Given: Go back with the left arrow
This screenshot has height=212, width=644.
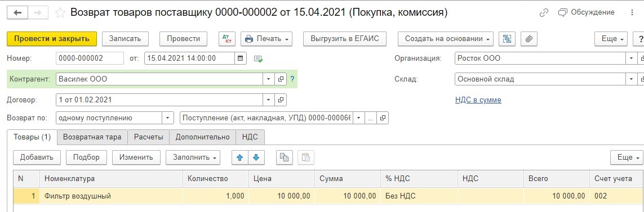Looking at the screenshot, I should point(17,13).
